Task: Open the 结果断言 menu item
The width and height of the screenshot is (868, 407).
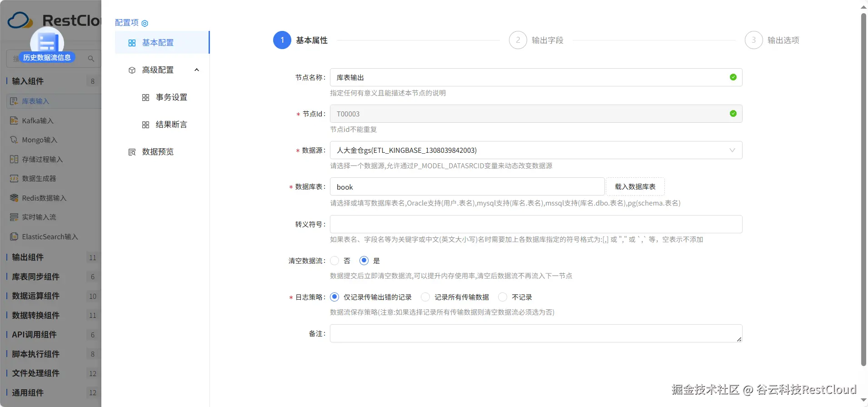Action: pyautogui.click(x=162, y=125)
